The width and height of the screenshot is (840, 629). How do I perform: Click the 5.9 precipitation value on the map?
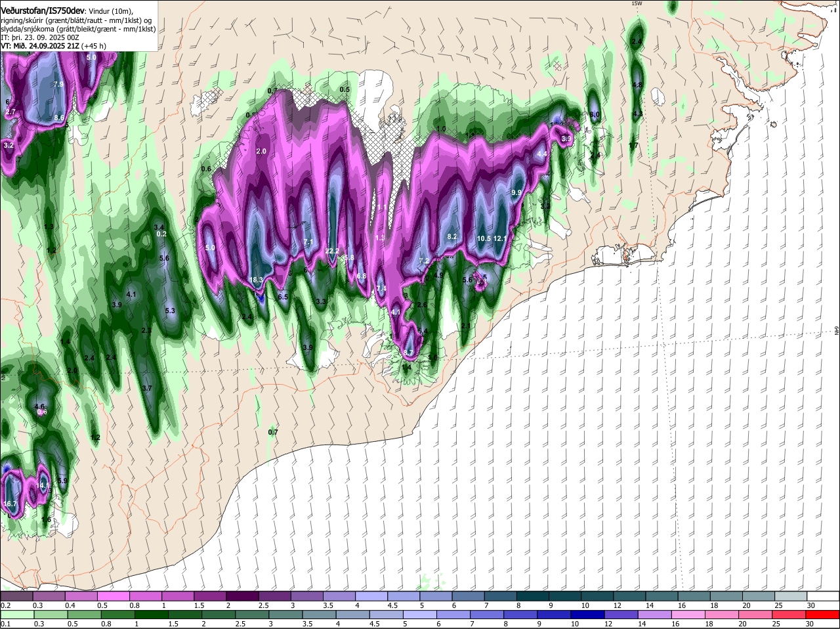pos(63,481)
